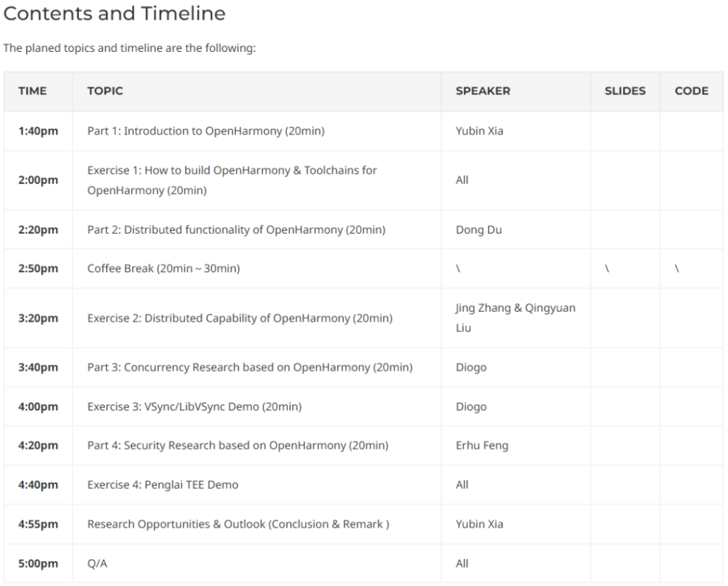Click Diogo in the 3:40pm row
The width and height of the screenshot is (728, 586).
pyautogui.click(x=471, y=368)
